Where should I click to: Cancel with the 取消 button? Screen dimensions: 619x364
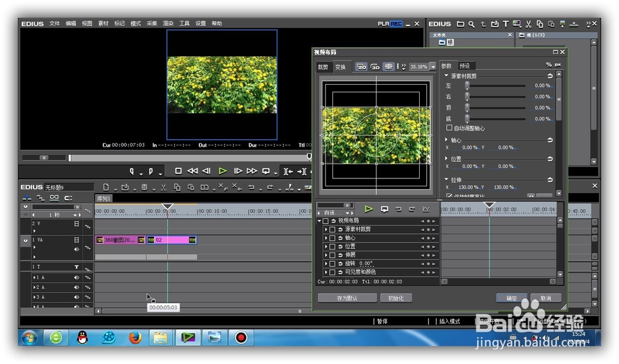point(545,298)
